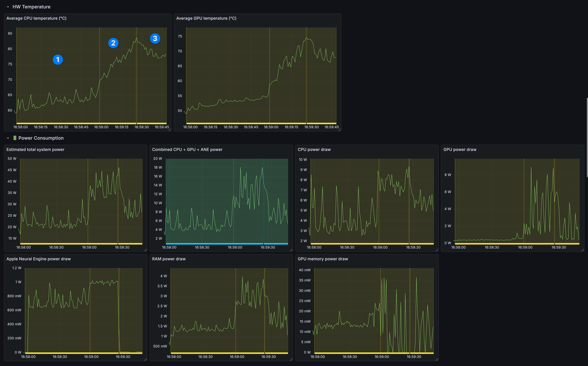
Task: Open the Estimated total system power title menu
Action: pos(35,150)
